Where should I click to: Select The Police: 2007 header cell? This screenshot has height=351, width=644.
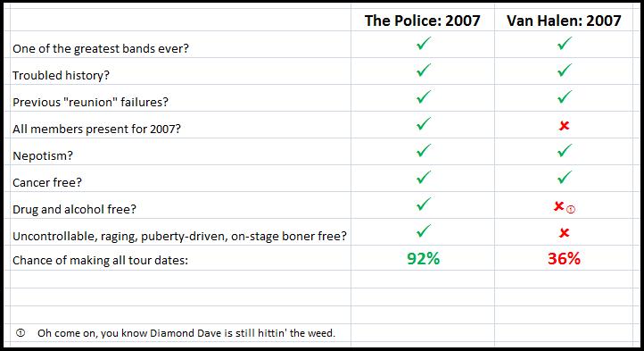point(423,18)
